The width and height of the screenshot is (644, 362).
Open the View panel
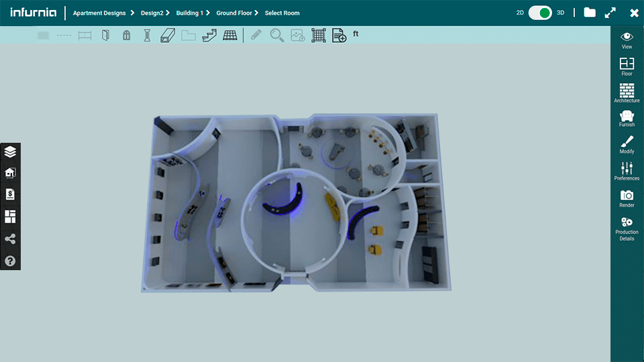click(x=627, y=40)
